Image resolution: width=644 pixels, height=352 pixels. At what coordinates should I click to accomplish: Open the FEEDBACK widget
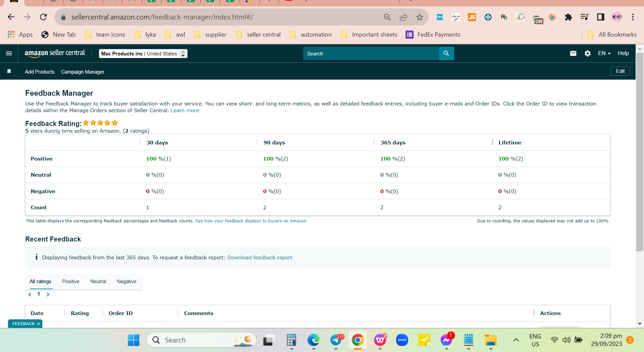pos(23,324)
